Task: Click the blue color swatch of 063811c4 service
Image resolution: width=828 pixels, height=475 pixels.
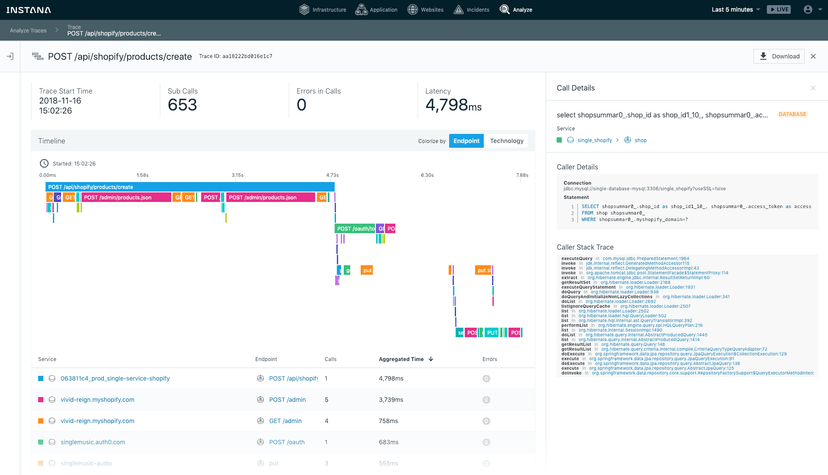Action: coord(41,378)
